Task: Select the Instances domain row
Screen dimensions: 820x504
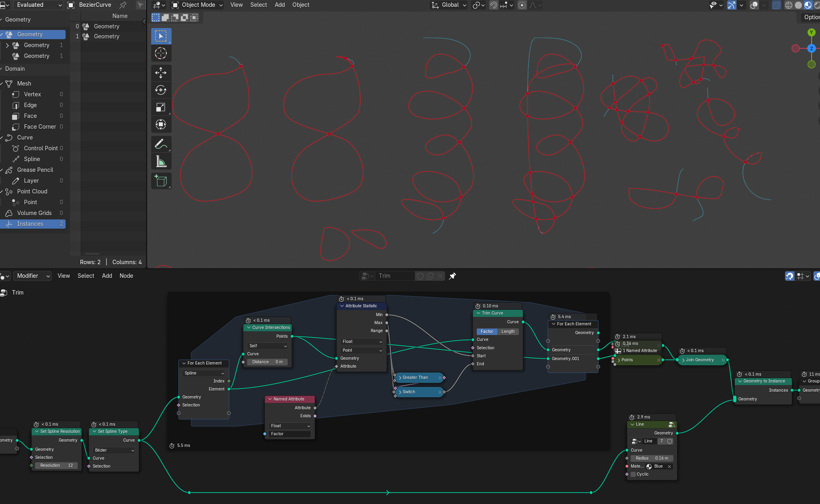Action: 33,224
